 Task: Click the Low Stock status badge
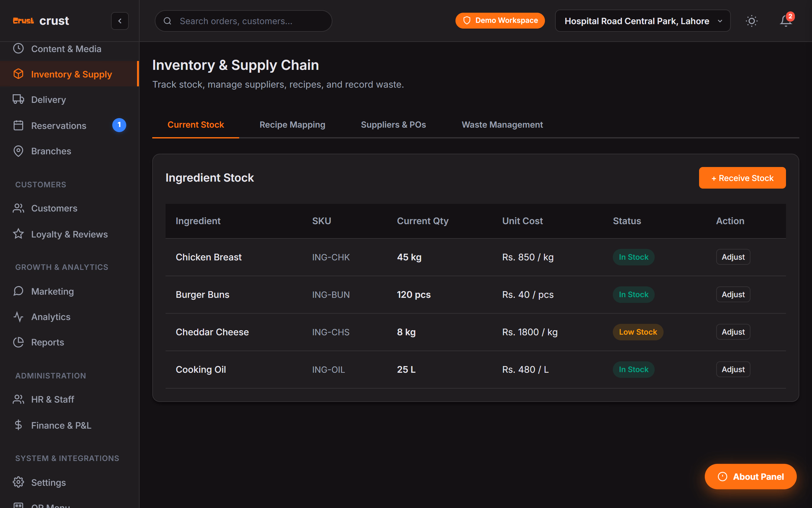tap(638, 332)
